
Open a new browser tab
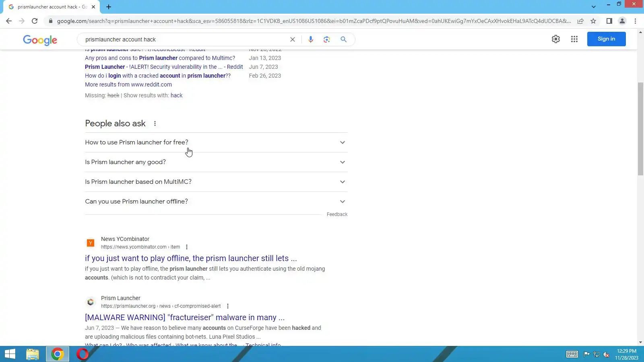pyautogui.click(x=109, y=7)
